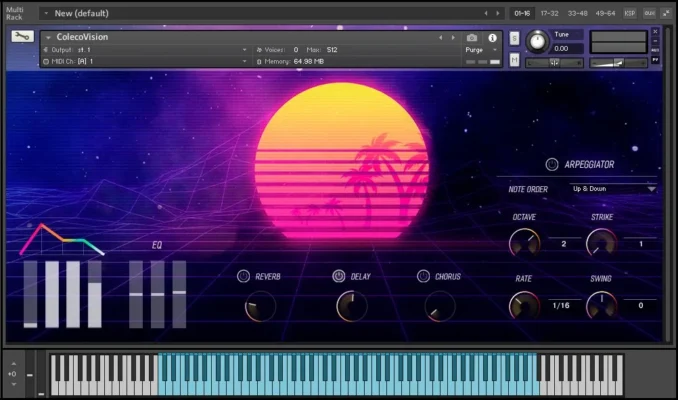Image resolution: width=678 pixels, height=400 pixels.
Task: Toggle the Reverb power button
Action: tap(243, 276)
